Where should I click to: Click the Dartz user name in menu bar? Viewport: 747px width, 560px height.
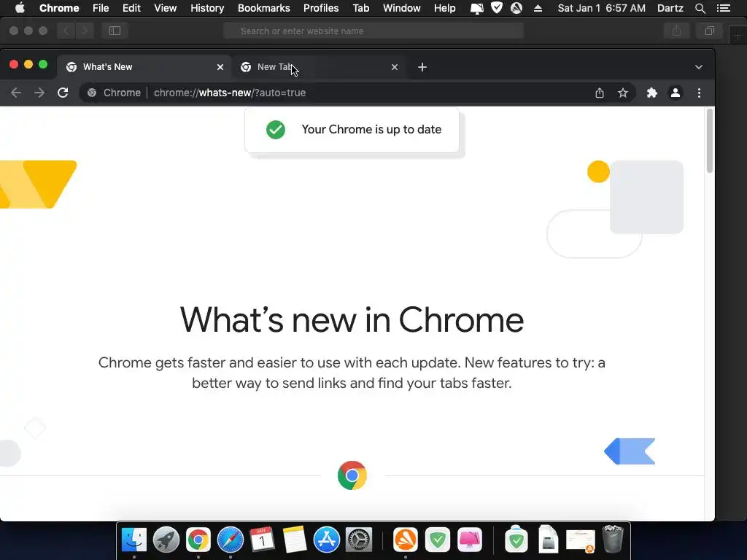[670, 8]
